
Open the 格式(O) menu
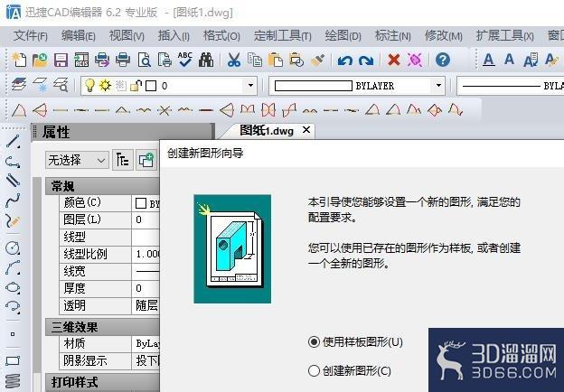coord(221,36)
